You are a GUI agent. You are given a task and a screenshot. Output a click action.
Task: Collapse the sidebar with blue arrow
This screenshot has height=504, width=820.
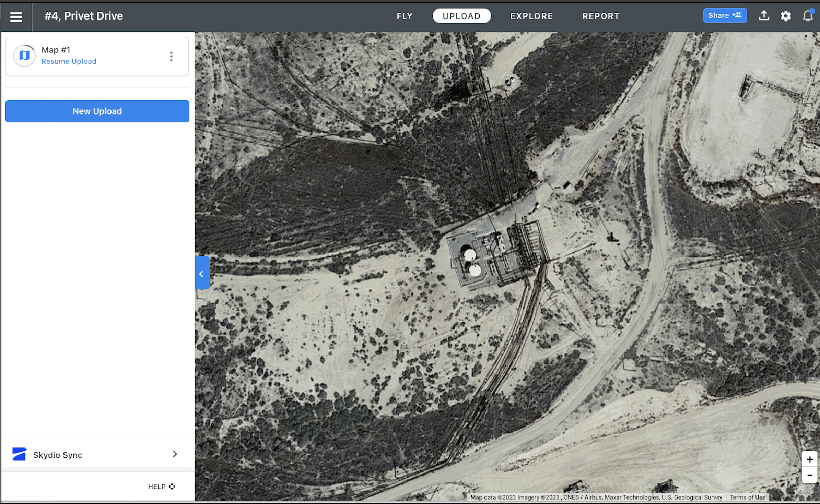click(202, 273)
